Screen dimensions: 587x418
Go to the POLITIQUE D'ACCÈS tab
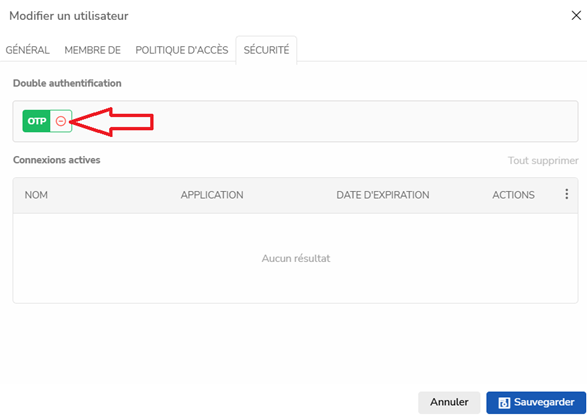coord(182,50)
